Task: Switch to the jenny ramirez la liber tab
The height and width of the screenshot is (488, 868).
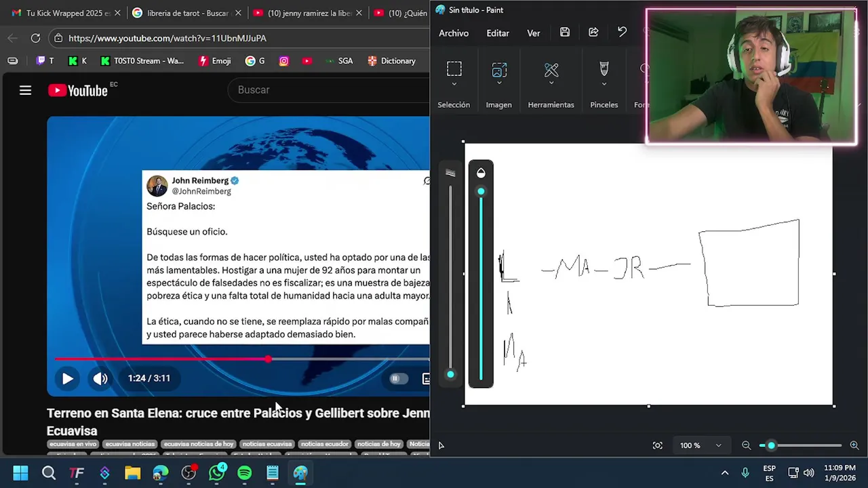Action: click(x=307, y=13)
